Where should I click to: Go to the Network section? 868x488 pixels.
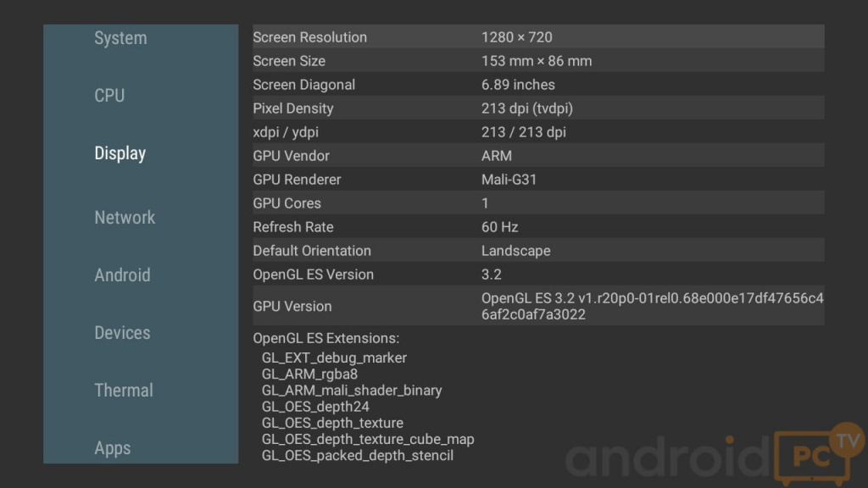point(125,218)
